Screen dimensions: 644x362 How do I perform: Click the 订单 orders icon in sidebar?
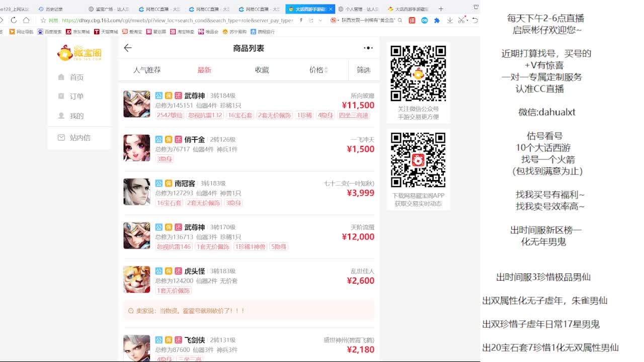click(x=61, y=96)
